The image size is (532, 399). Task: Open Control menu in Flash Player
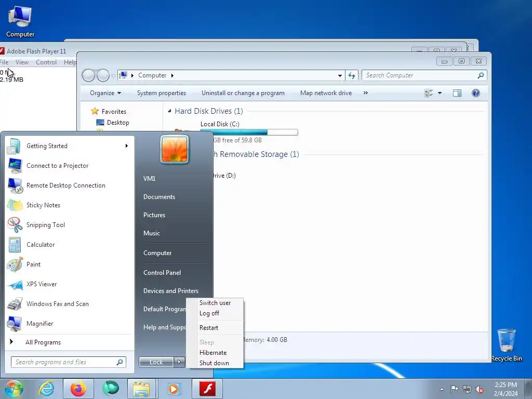(x=46, y=62)
